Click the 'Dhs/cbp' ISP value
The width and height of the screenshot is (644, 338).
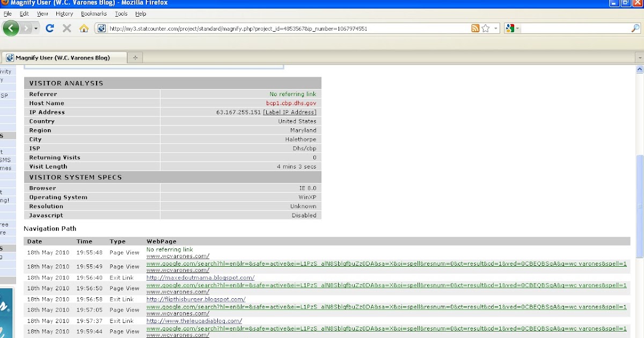tap(304, 149)
